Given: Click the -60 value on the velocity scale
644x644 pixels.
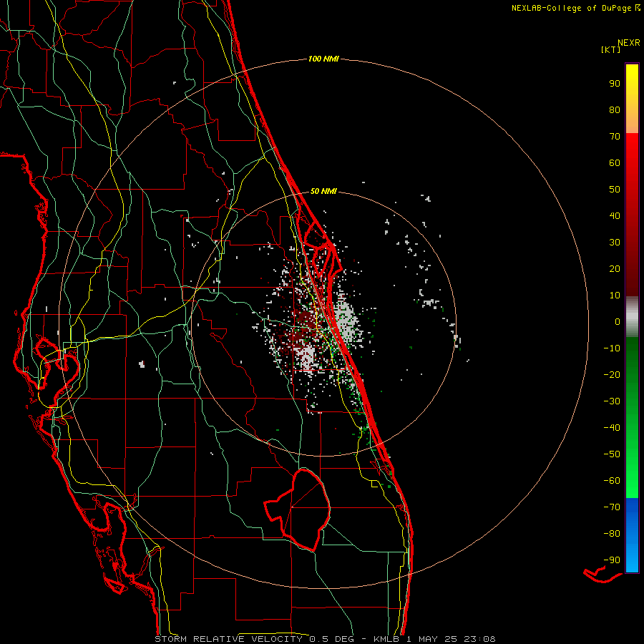Looking at the screenshot, I should click(x=612, y=481).
